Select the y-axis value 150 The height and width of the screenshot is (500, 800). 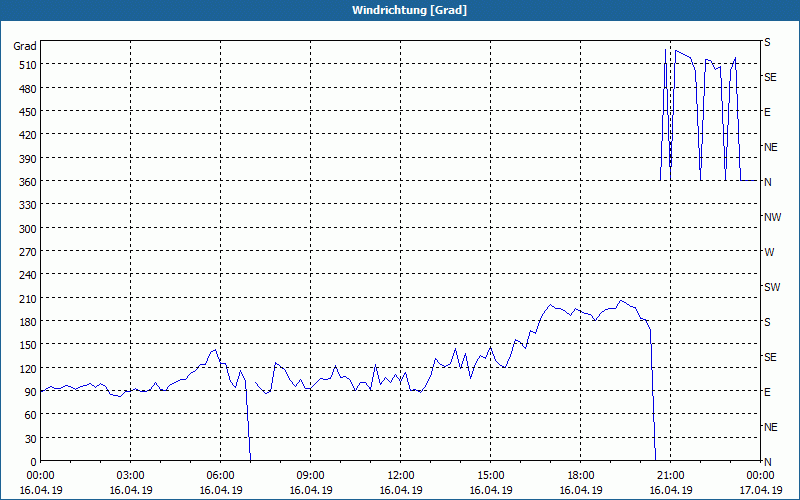click(29, 345)
